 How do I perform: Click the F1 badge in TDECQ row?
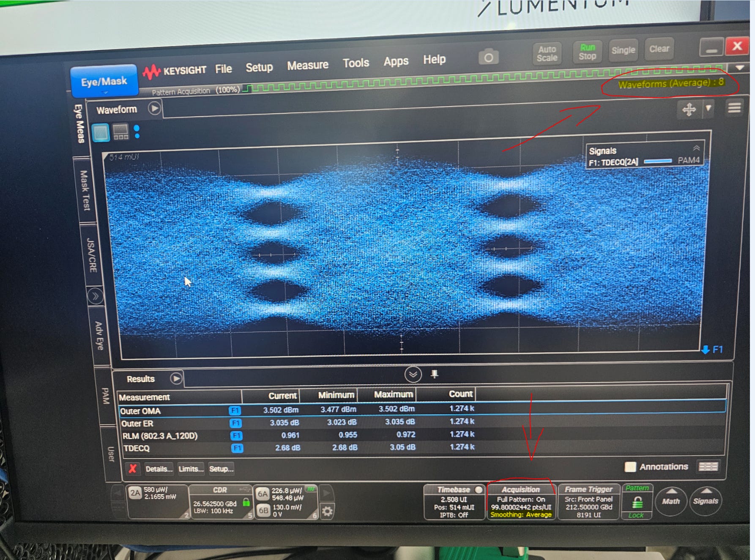click(237, 448)
